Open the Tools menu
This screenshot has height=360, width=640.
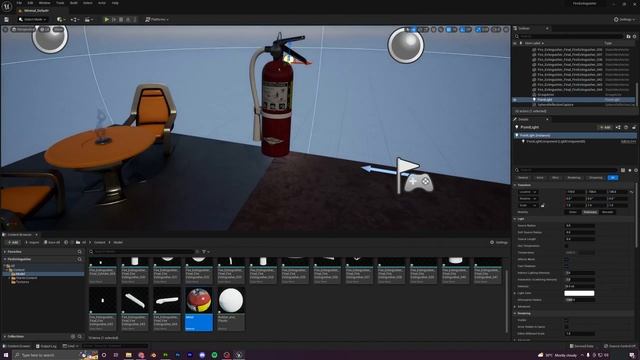coord(60,3)
